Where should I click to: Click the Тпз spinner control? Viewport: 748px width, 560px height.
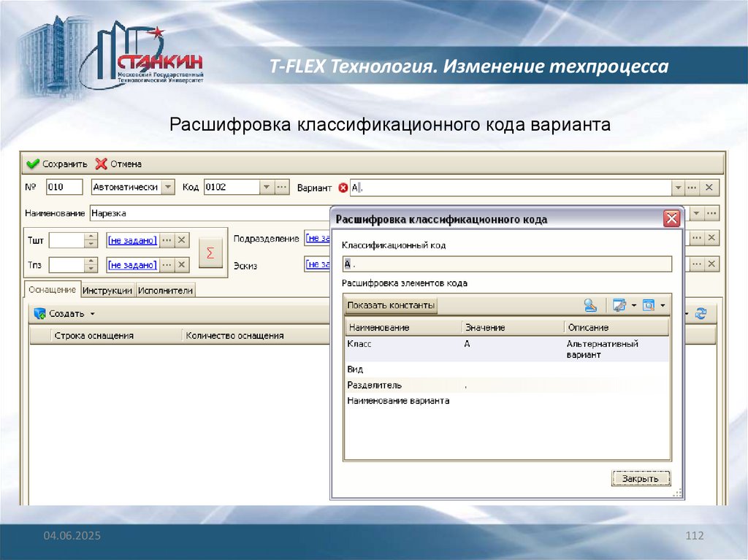[x=91, y=265]
